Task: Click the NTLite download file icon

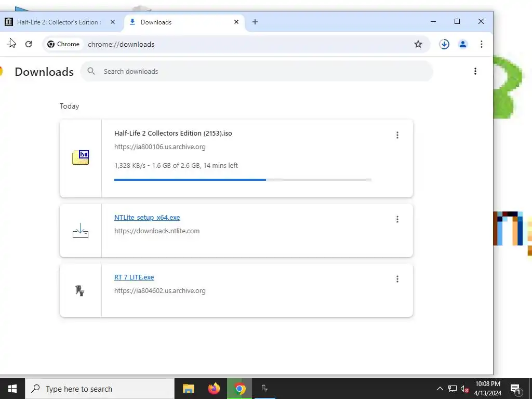Action: [81, 230]
